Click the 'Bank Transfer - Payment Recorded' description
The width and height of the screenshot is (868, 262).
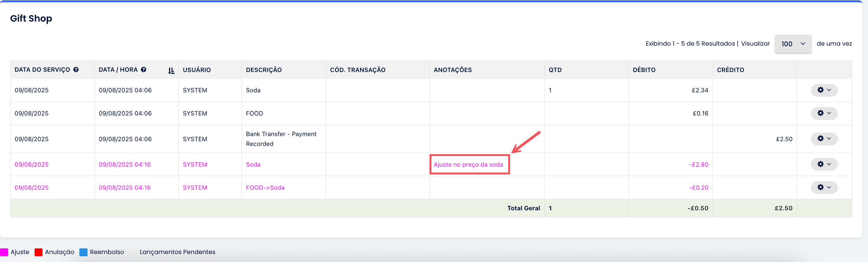click(281, 139)
